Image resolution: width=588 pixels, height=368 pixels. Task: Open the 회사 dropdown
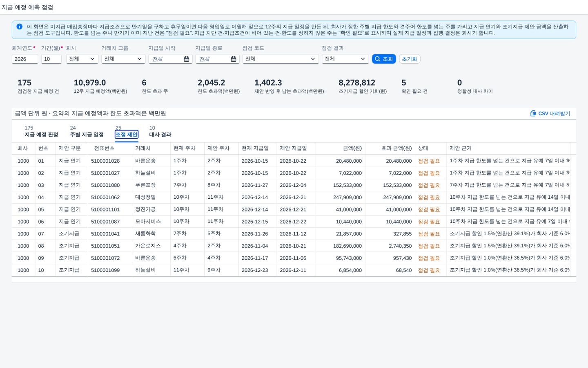(x=82, y=59)
